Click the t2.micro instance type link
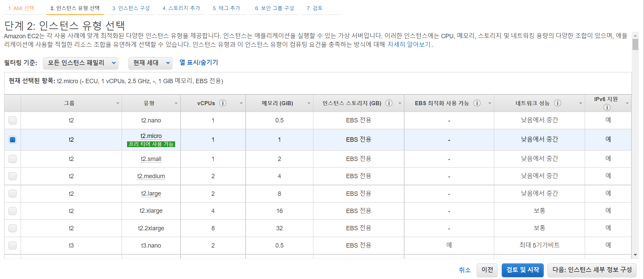 click(x=151, y=136)
